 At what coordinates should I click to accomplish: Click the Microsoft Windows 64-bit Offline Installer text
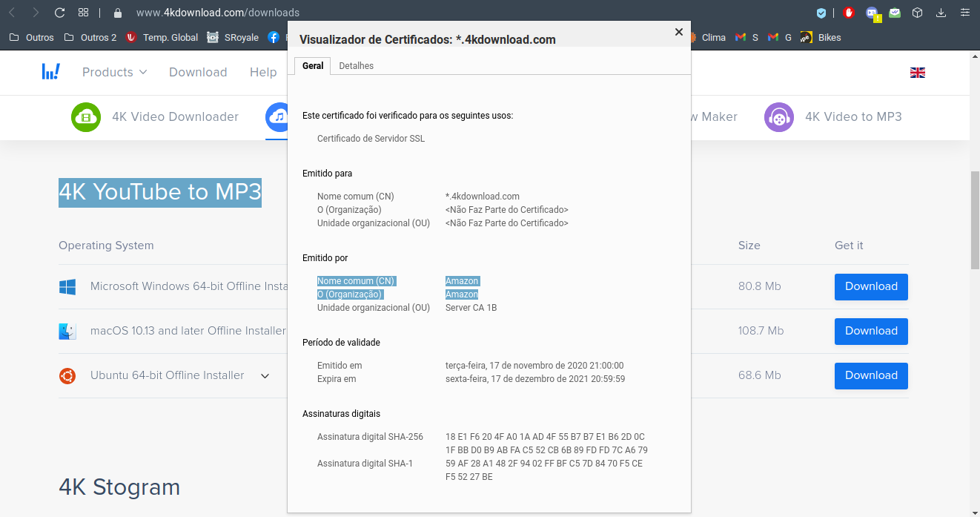click(189, 286)
